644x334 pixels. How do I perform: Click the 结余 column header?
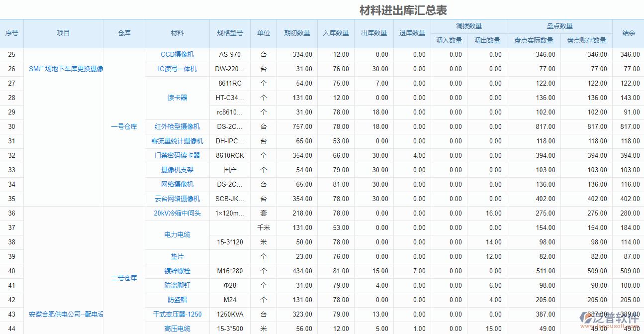point(628,33)
